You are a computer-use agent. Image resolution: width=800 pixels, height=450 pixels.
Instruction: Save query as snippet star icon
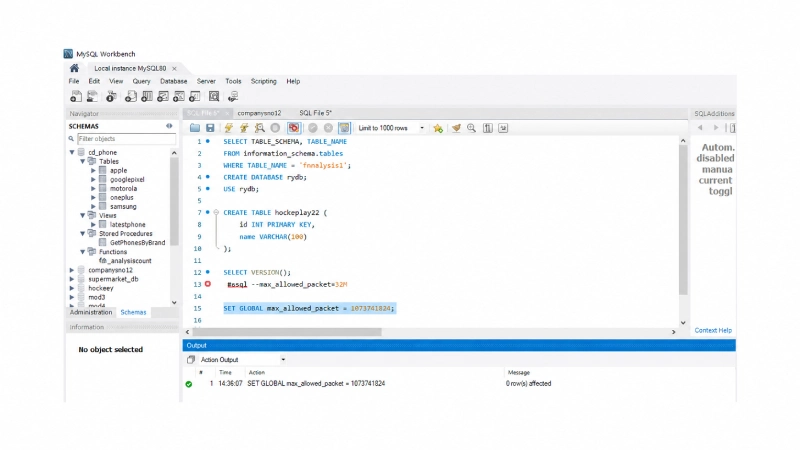point(438,128)
